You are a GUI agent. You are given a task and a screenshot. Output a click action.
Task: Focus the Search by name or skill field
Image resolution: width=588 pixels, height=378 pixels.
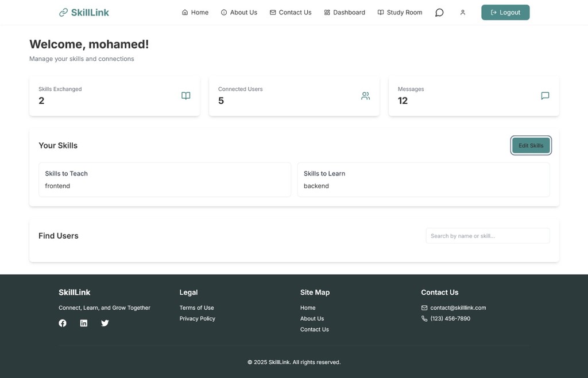(x=488, y=236)
